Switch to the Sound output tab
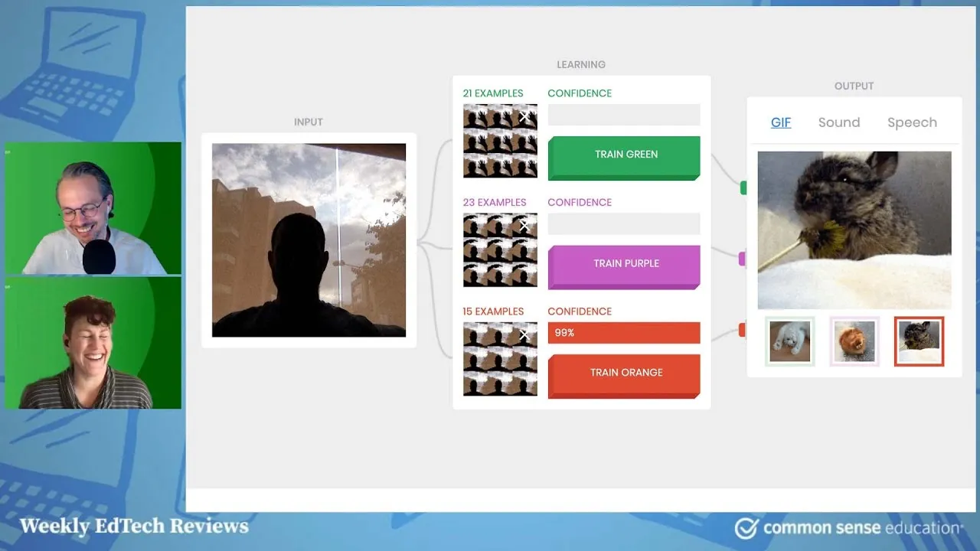 click(x=839, y=122)
